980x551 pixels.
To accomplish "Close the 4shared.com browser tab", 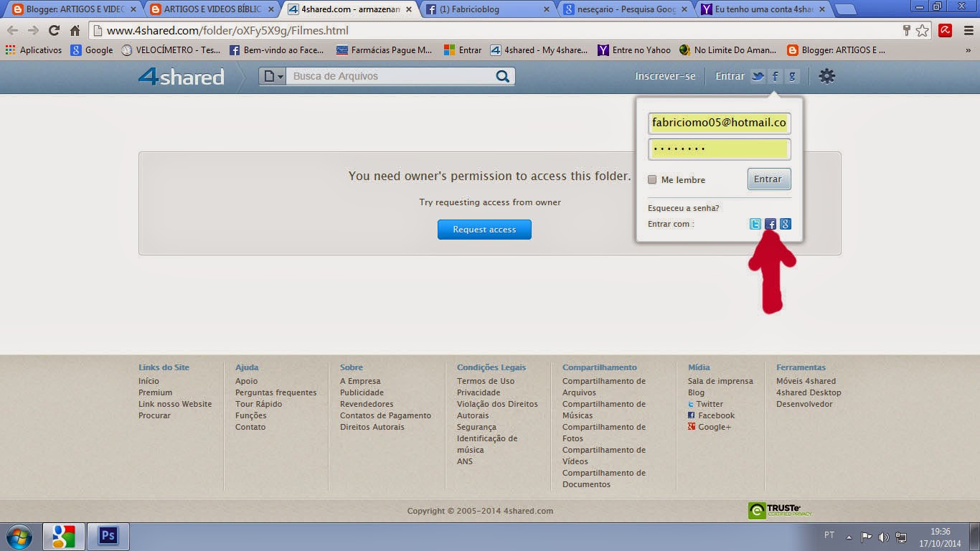I will pyautogui.click(x=408, y=9).
